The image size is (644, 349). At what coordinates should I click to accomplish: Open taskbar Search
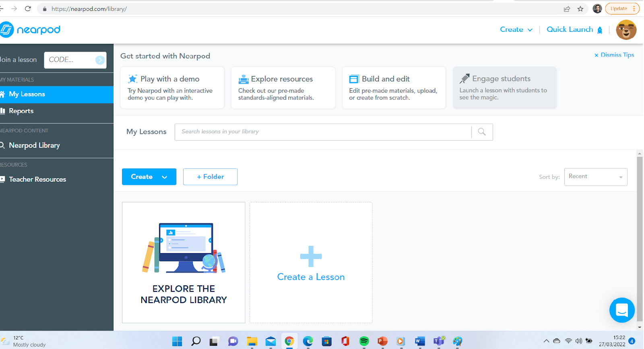[196, 341]
